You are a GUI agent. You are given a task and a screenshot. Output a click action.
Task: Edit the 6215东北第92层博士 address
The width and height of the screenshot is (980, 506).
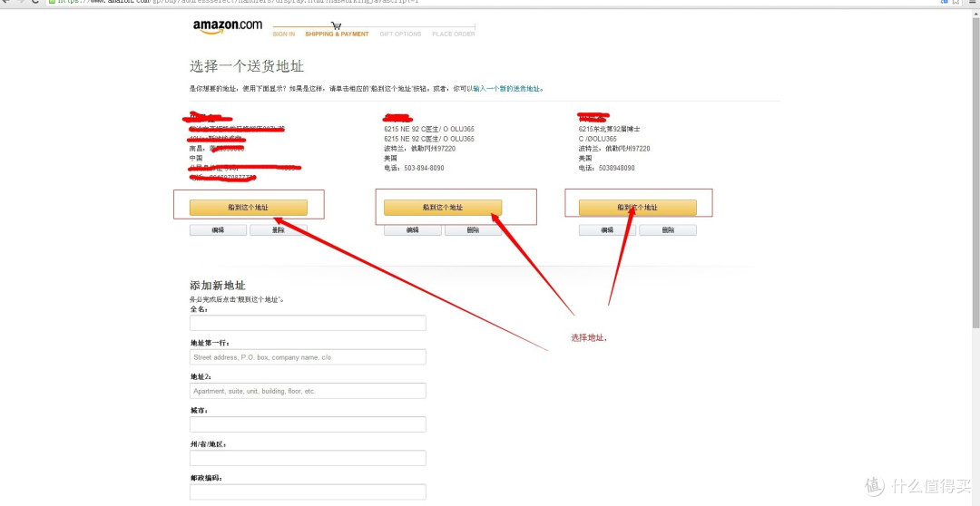tap(607, 230)
